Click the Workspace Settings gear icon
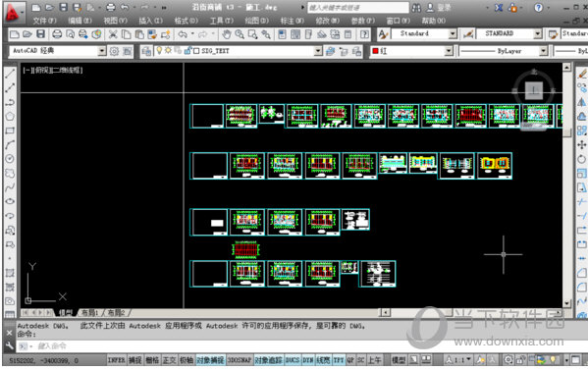The height and width of the screenshot is (370, 588). 114,51
